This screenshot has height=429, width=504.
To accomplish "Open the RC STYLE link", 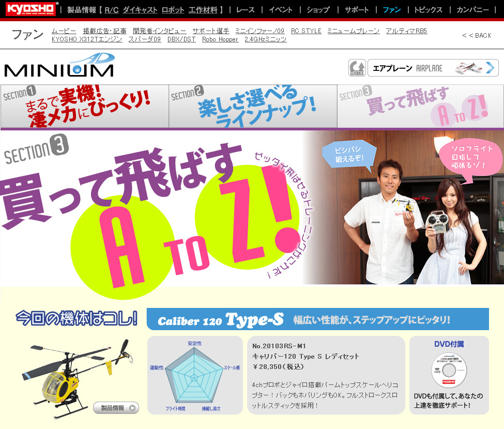I will [306, 31].
